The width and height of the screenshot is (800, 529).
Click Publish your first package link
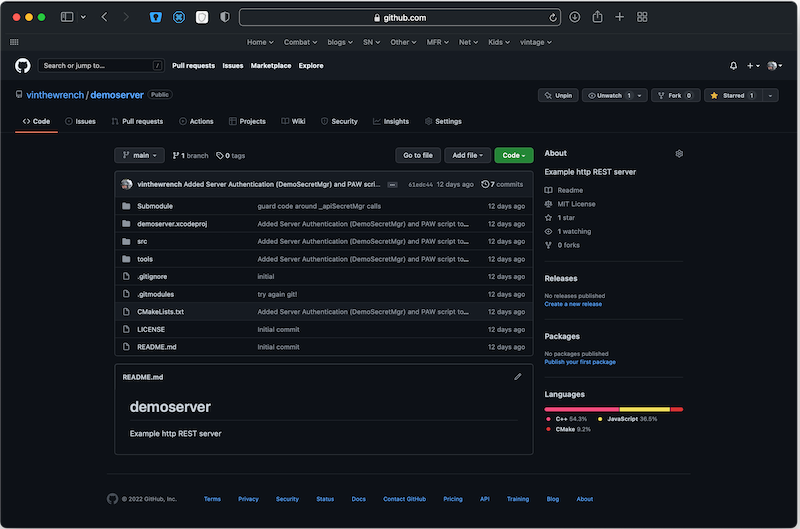click(580, 362)
